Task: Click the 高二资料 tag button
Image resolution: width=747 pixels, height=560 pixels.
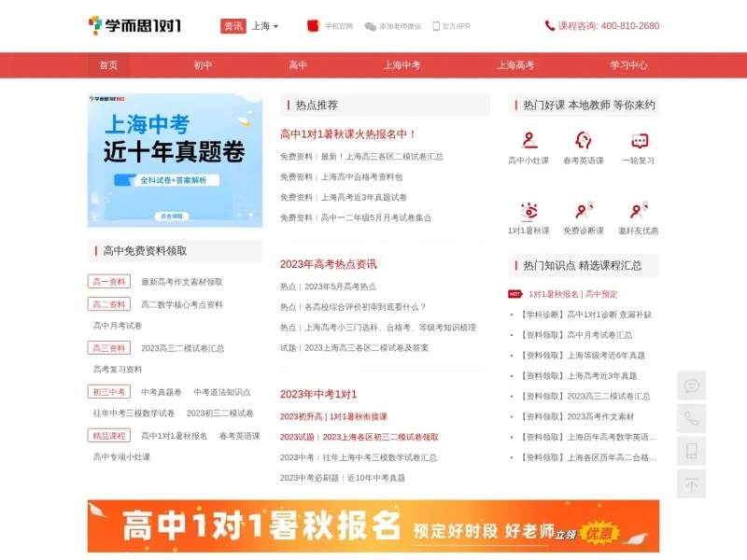Action: tap(109, 304)
